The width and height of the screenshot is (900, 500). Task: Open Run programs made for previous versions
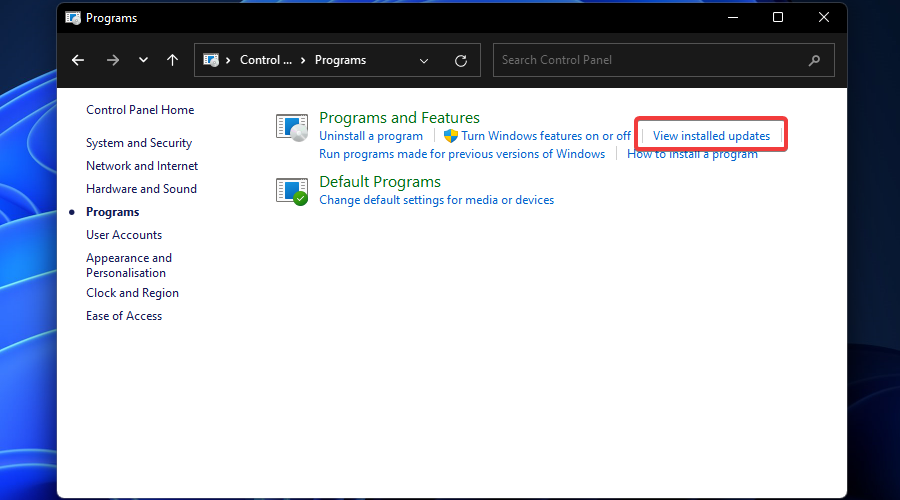click(x=462, y=154)
